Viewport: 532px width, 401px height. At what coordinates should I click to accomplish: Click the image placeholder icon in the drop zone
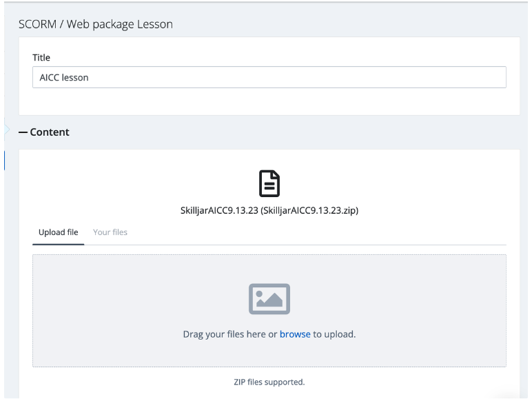[269, 299]
